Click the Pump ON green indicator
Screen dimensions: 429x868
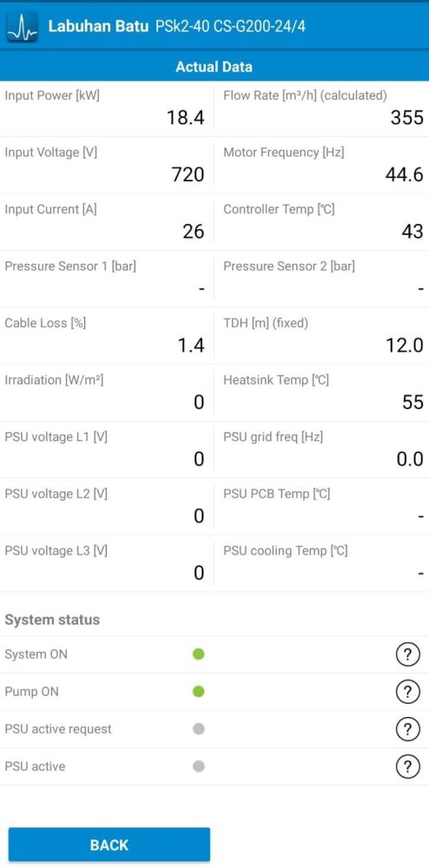(x=199, y=692)
